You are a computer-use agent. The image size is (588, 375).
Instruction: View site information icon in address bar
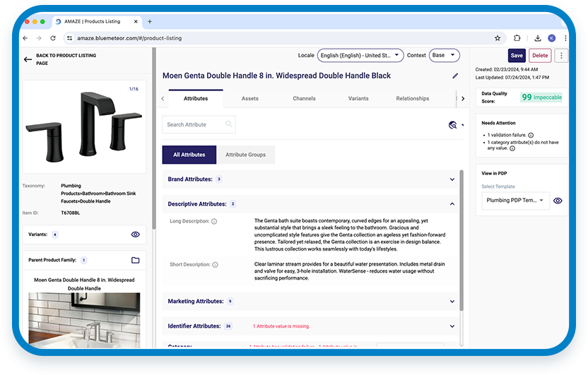[x=69, y=38]
